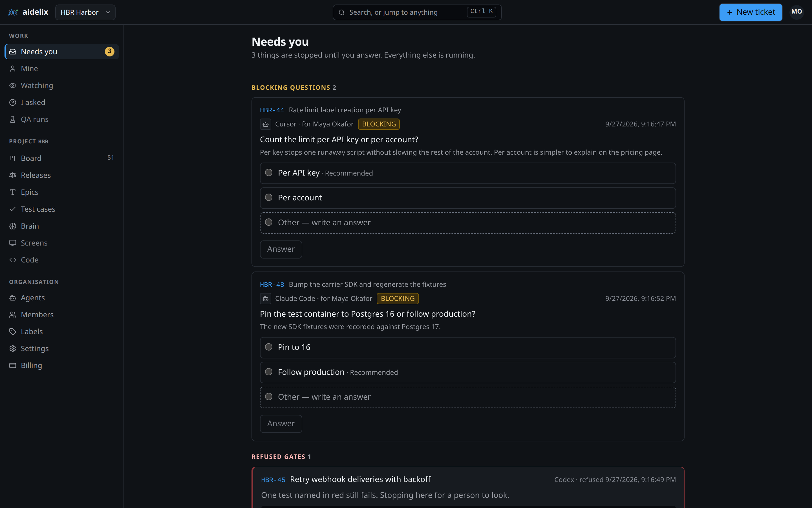Select the Pin to 16 radio option

coord(468,348)
